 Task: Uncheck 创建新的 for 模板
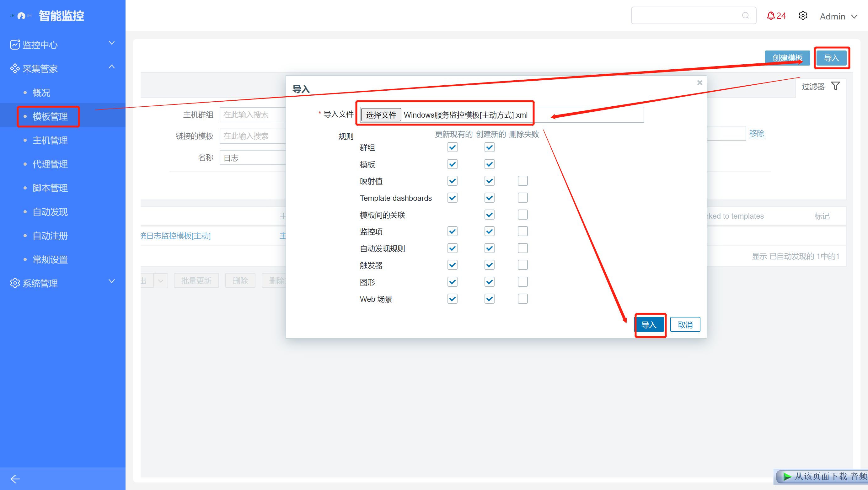click(x=489, y=164)
